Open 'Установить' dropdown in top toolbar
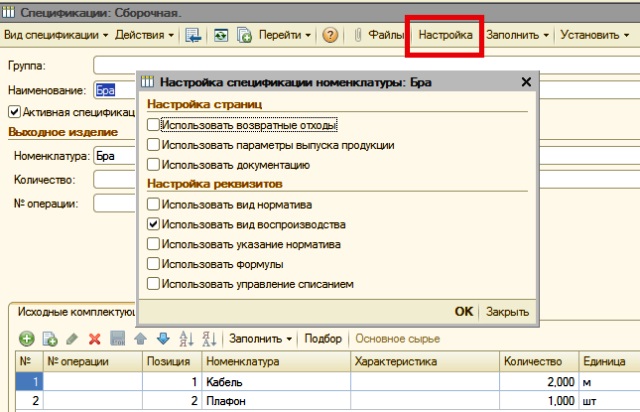This screenshot has width=640, height=412. [595, 35]
